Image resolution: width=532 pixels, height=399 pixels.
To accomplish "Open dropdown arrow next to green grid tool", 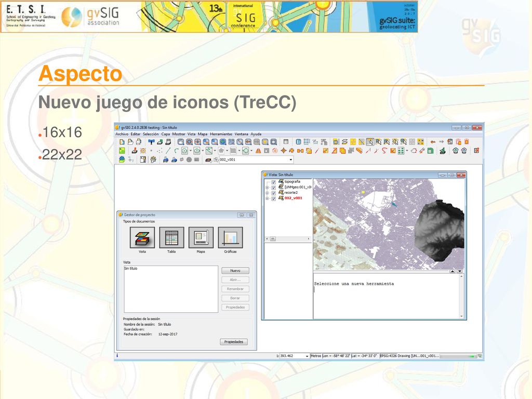I will [x=407, y=151].
